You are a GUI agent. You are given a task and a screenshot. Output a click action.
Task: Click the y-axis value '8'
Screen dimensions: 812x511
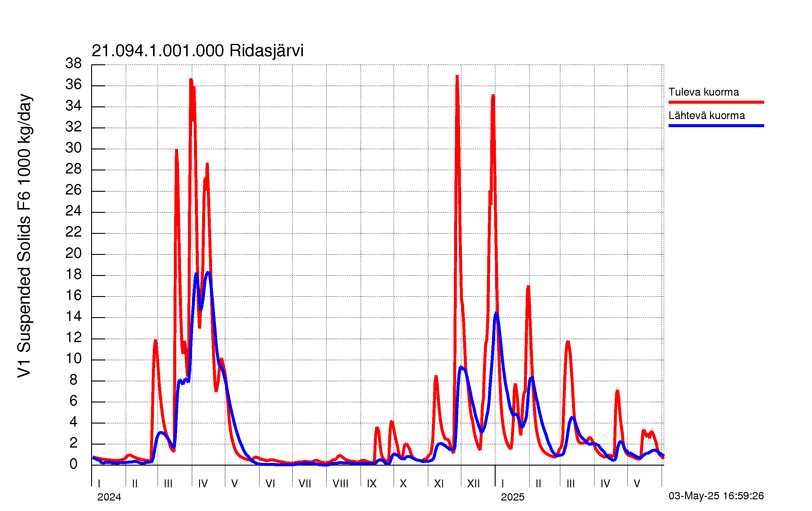pos(73,380)
